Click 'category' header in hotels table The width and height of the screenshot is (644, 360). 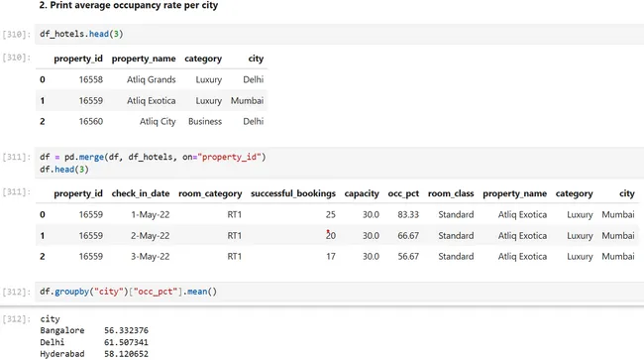point(203,59)
